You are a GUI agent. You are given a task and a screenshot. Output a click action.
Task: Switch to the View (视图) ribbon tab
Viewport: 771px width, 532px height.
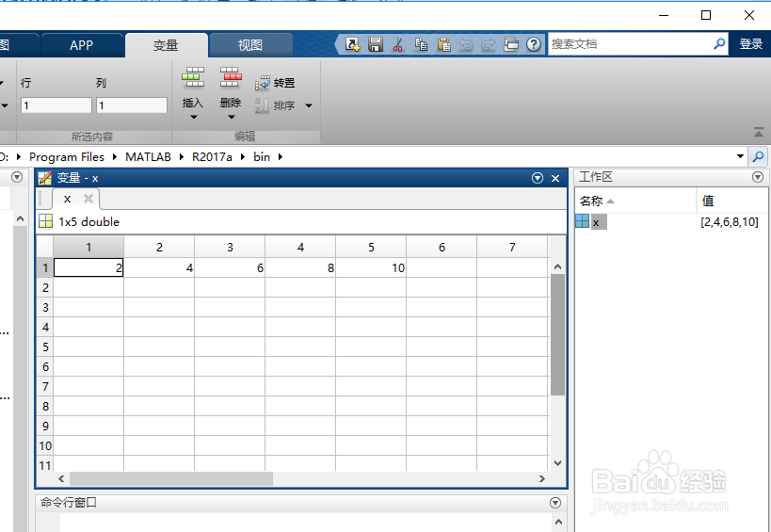250,45
